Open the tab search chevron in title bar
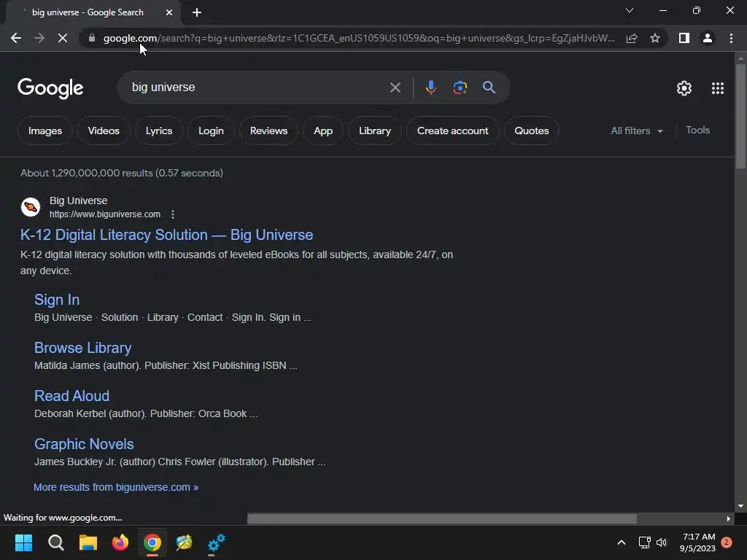 630,10
